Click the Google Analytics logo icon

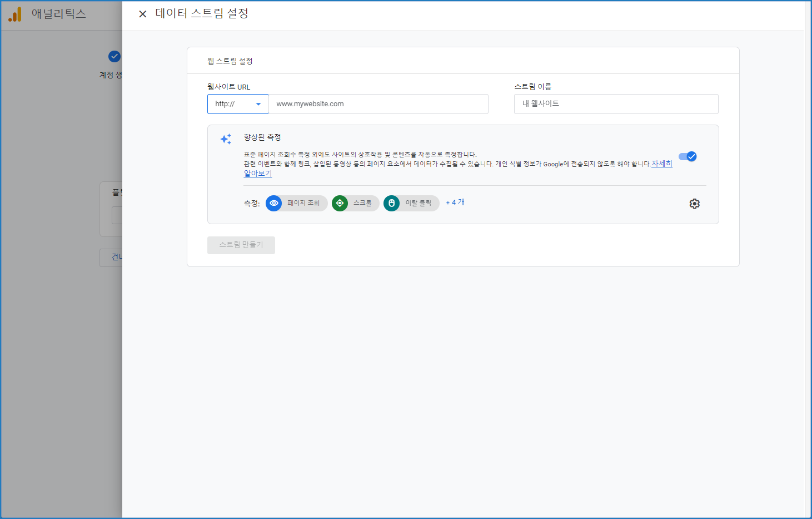coord(15,14)
